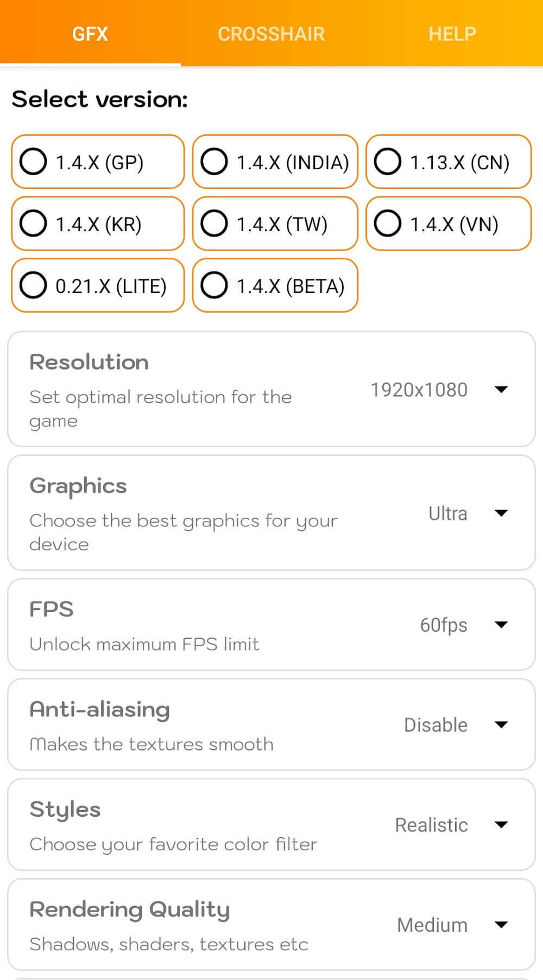Viewport: 543px width, 980px height.
Task: Go to the GFX tab
Action: pyautogui.click(x=90, y=34)
